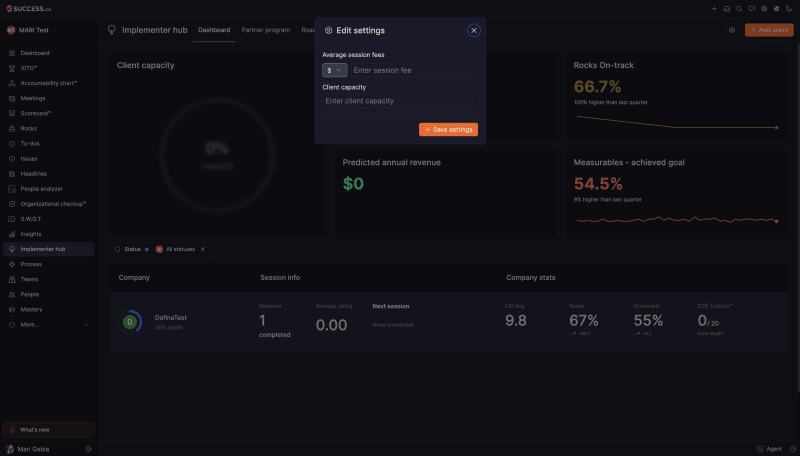Switch to the Dashboard tab
Viewport: 800px width, 456px height.
coord(214,30)
